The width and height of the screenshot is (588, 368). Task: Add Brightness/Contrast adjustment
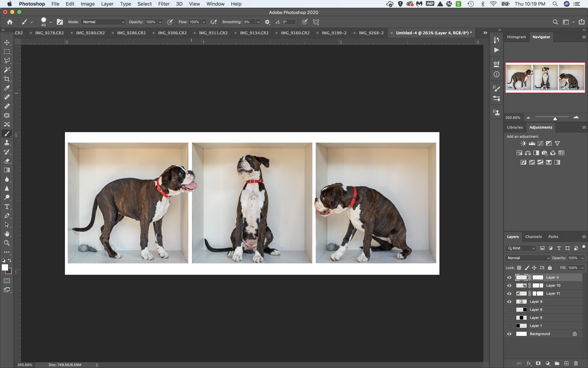(523, 143)
